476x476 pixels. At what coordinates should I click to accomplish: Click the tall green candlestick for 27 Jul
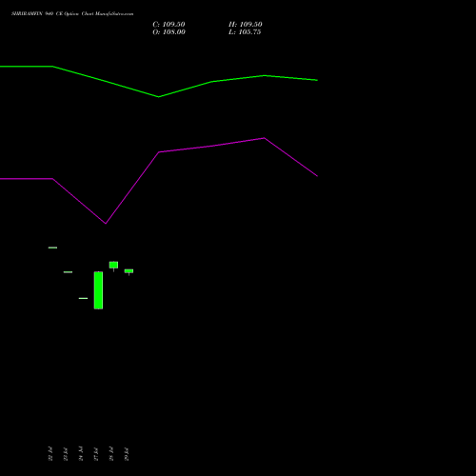pyautogui.click(x=98, y=290)
